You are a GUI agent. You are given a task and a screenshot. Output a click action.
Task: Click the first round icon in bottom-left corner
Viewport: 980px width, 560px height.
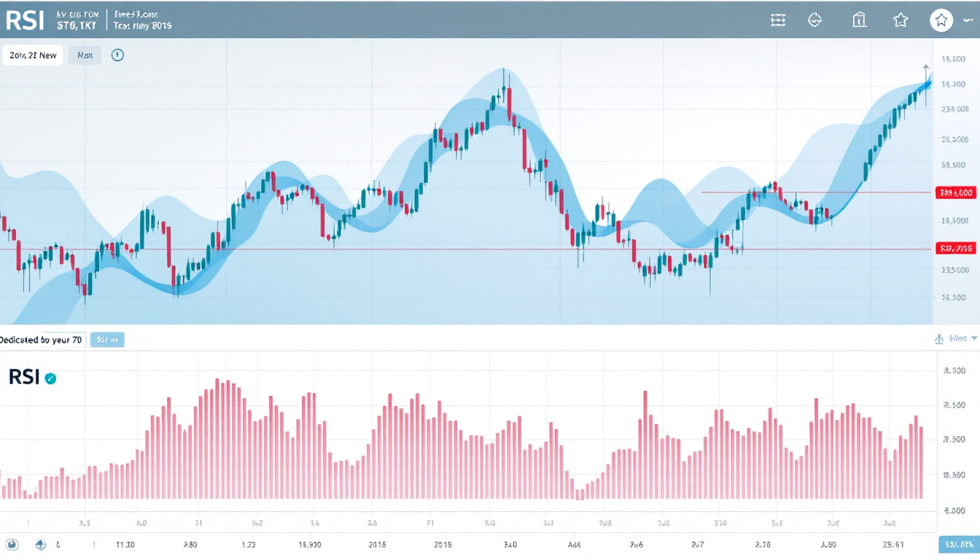(x=12, y=545)
